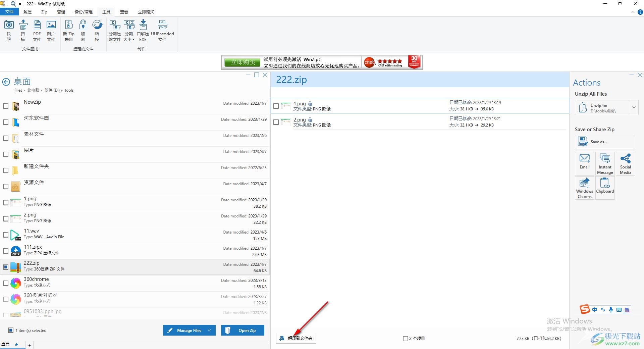
Task: Copy zip to Clipboard
Action: tap(605, 188)
